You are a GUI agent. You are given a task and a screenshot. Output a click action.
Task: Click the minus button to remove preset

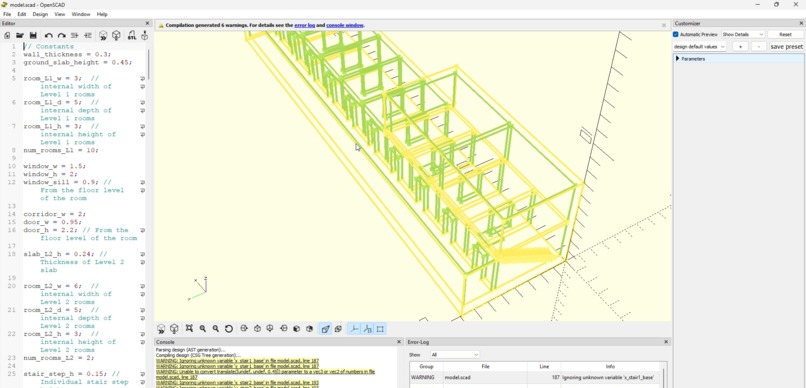point(759,47)
